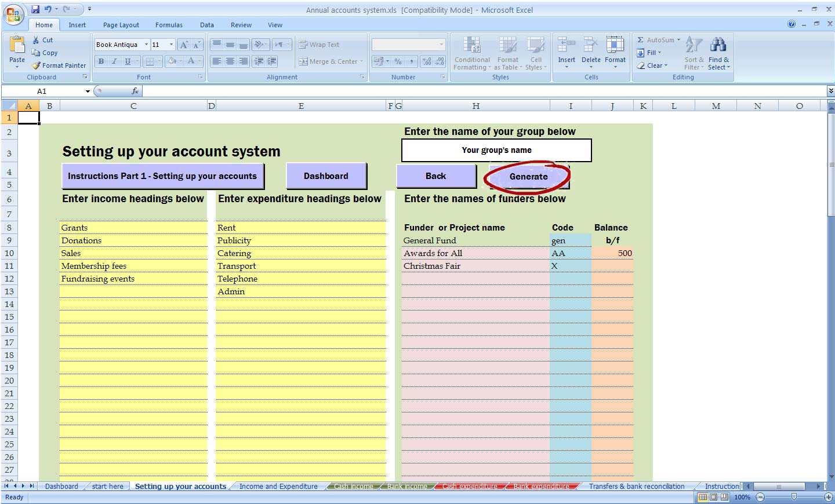Toggle Bold formatting
Image resolution: width=835 pixels, height=504 pixels.
[x=101, y=61]
